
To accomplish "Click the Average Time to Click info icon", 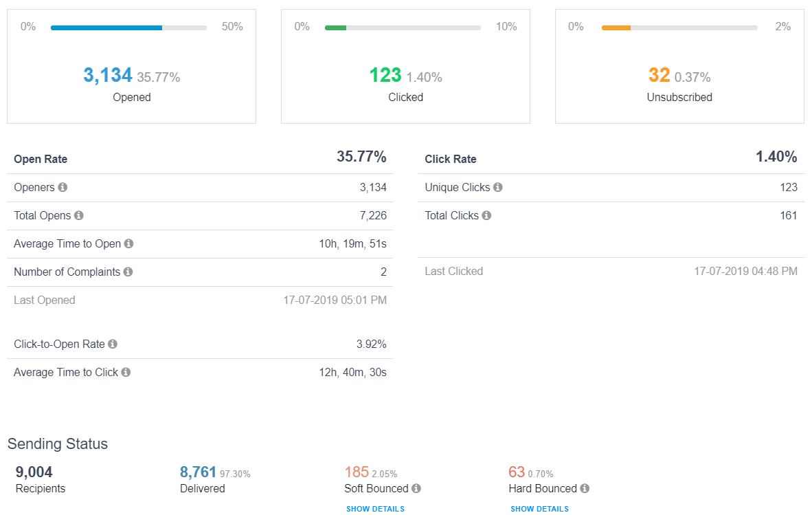I will click(x=126, y=371).
